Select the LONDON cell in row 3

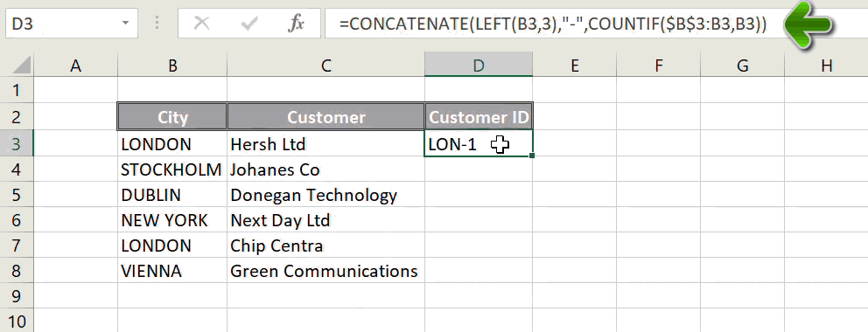[172, 144]
